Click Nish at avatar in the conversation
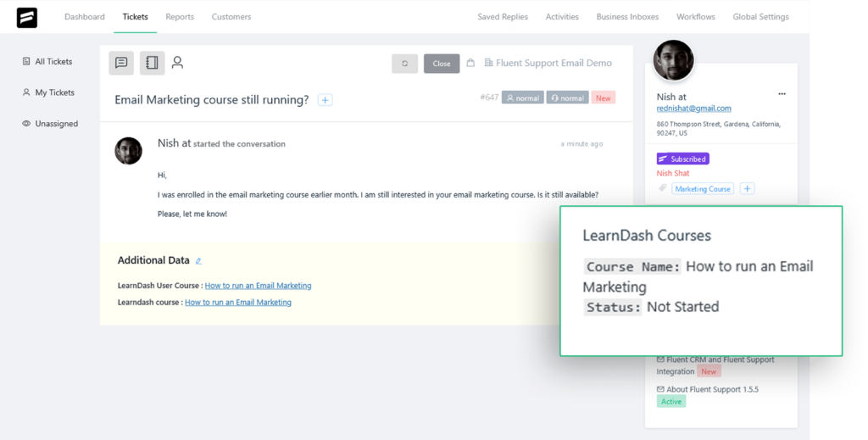This screenshot has height=440, width=868. [x=129, y=151]
